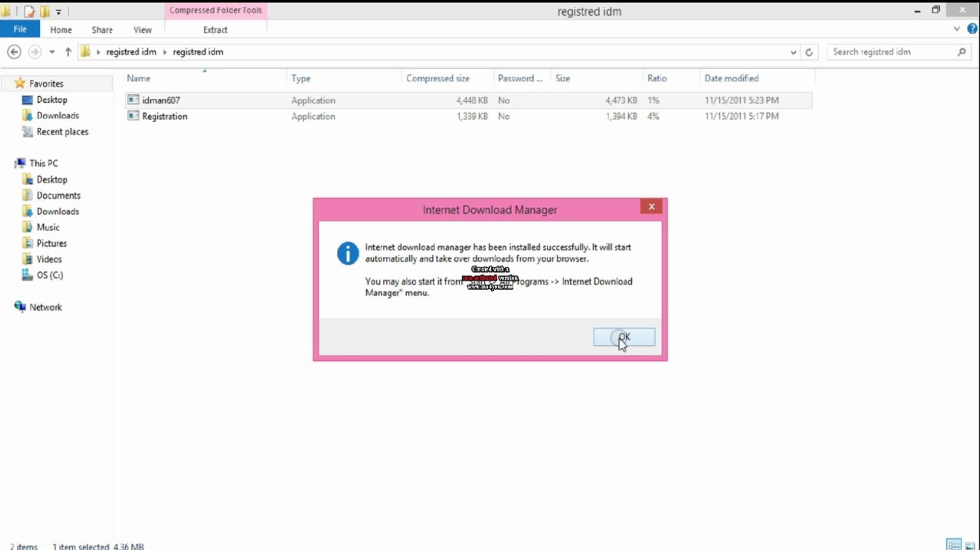The height and width of the screenshot is (550, 980).
Task: Go up one folder level
Action: 68,52
